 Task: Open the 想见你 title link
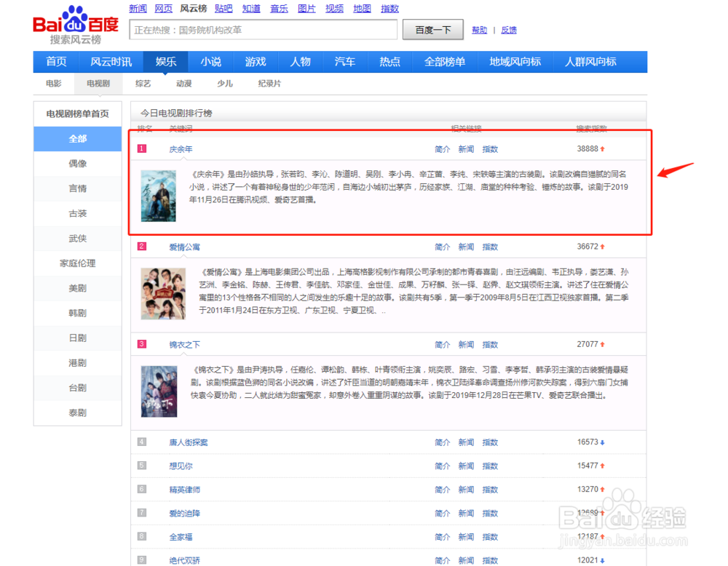pos(181,466)
